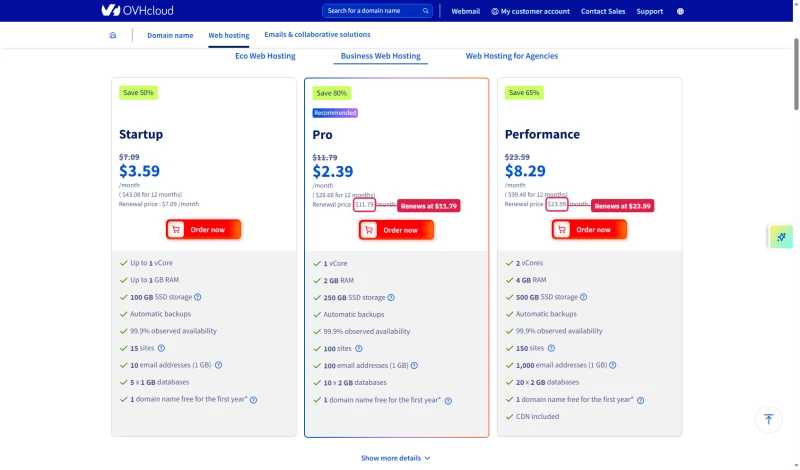Click the Recommended badge
The image size is (800, 470).
click(x=335, y=113)
